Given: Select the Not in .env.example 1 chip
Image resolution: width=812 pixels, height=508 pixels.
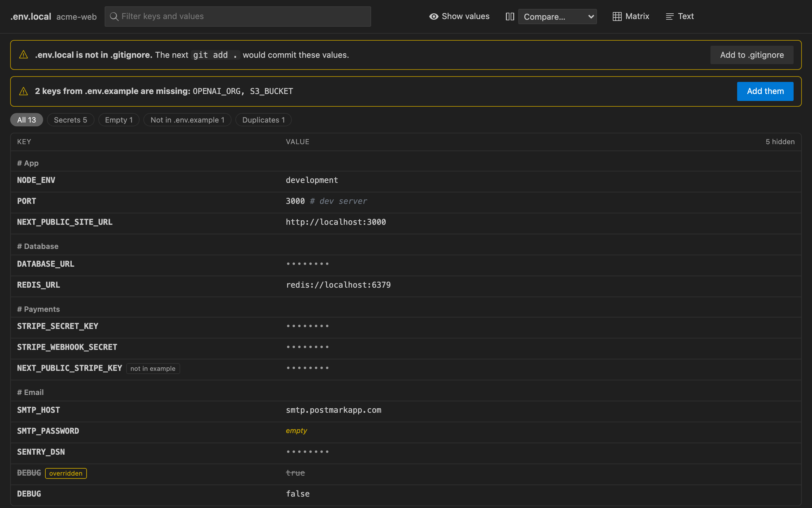Looking at the screenshot, I should click(187, 120).
